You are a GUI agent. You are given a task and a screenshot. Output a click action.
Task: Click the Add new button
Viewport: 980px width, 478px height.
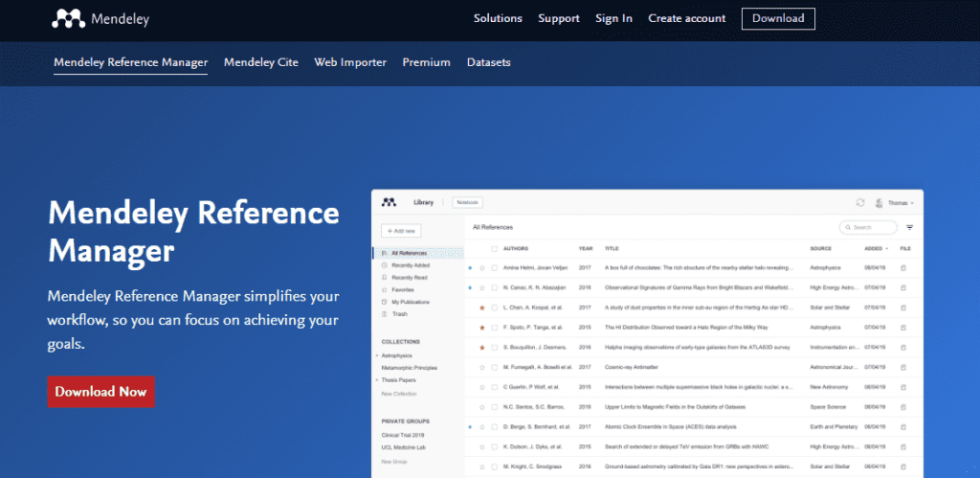[401, 231]
